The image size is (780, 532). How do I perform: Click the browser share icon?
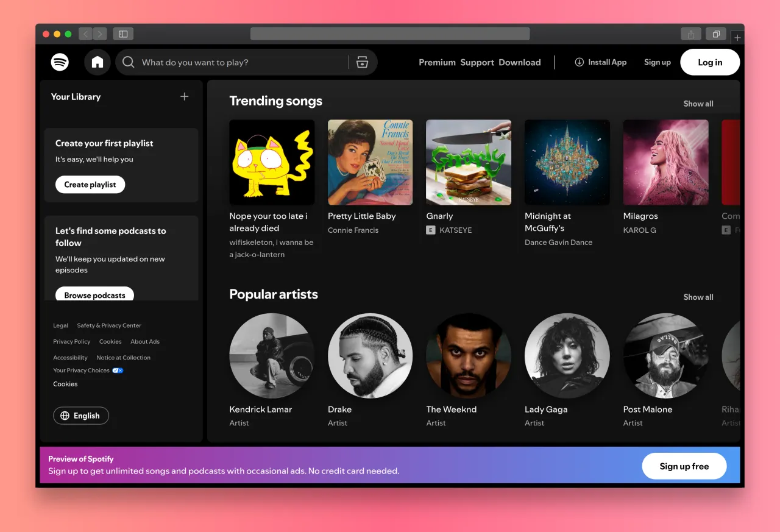(x=691, y=34)
